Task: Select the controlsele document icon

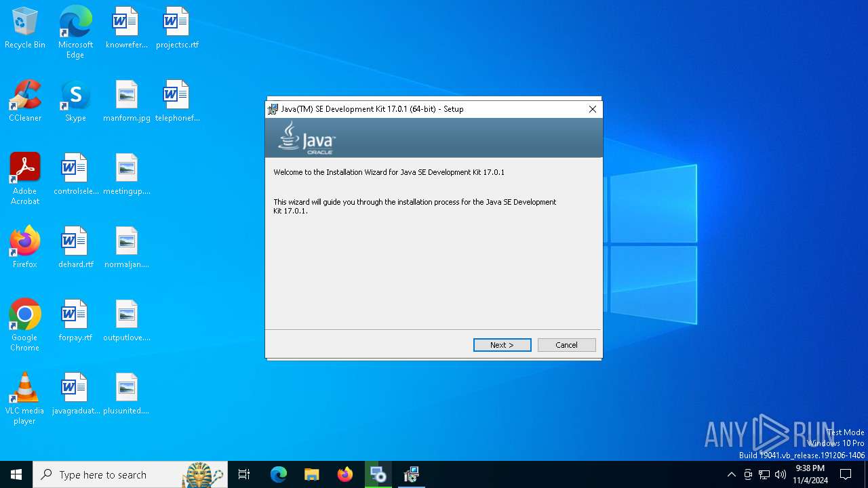Action: tap(76, 175)
